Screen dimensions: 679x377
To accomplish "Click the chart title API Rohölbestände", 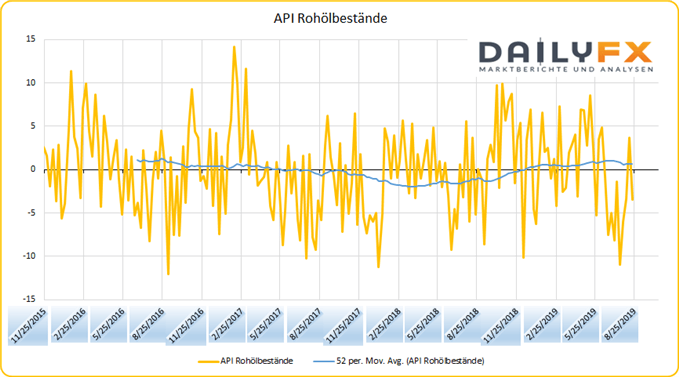I will click(x=330, y=18).
